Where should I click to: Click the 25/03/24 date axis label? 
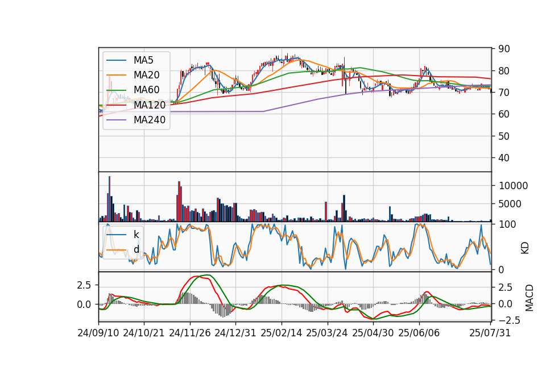pyautogui.click(x=327, y=333)
